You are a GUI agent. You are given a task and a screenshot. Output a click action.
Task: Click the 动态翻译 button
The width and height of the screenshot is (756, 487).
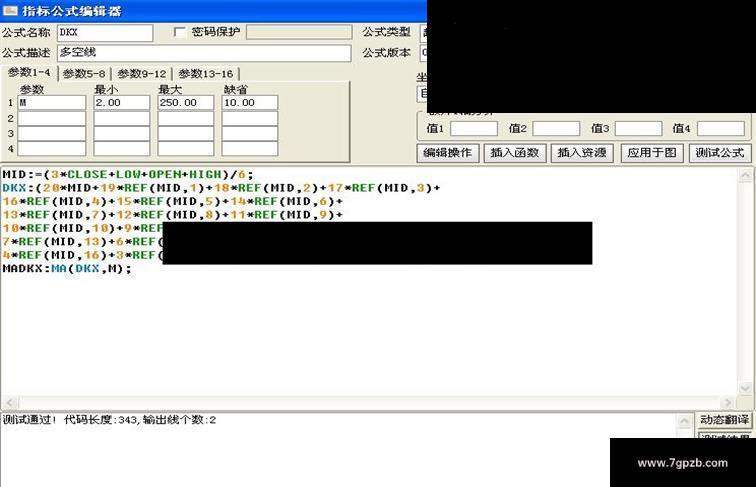pyautogui.click(x=724, y=420)
